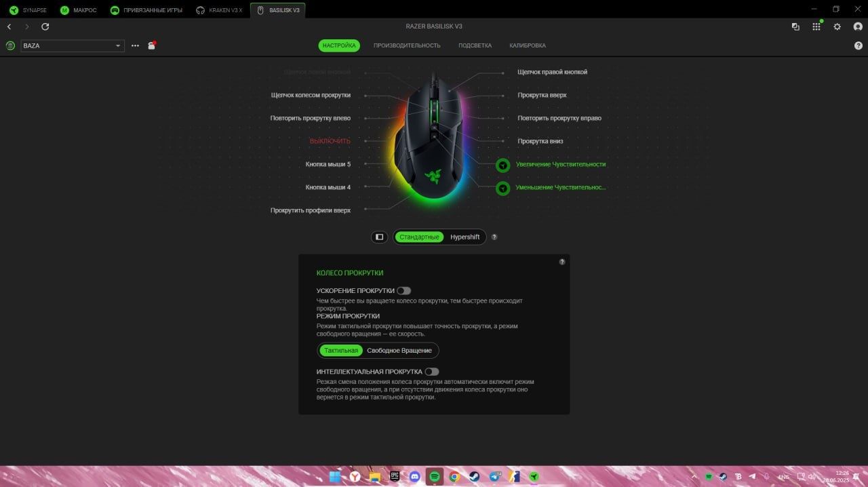Image resolution: width=868 pixels, height=487 pixels.
Task: Click the Увеличение Чувствительности Razer icon
Action: (502, 165)
